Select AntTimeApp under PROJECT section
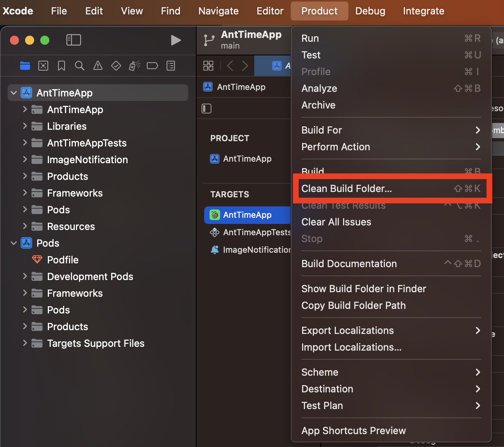This screenshot has height=447, width=504. tap(247, 159)
